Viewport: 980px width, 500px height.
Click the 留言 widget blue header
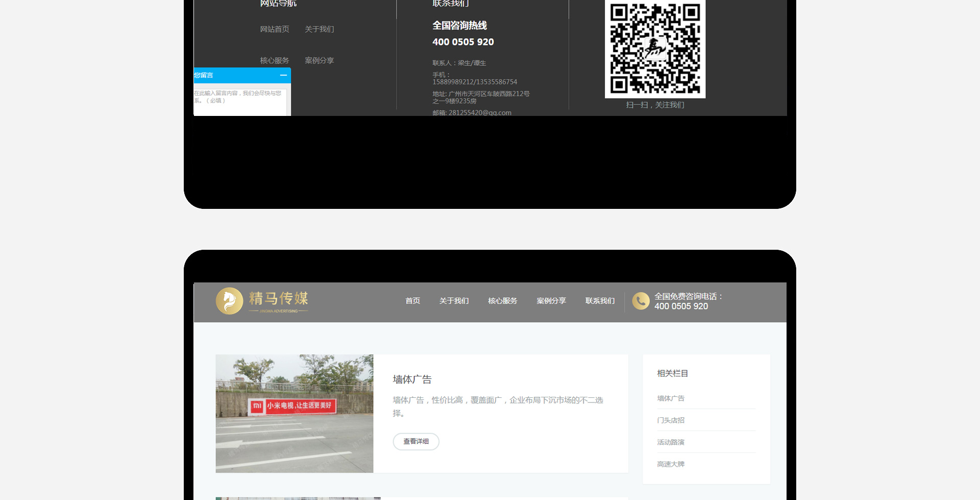click(242, 75)
